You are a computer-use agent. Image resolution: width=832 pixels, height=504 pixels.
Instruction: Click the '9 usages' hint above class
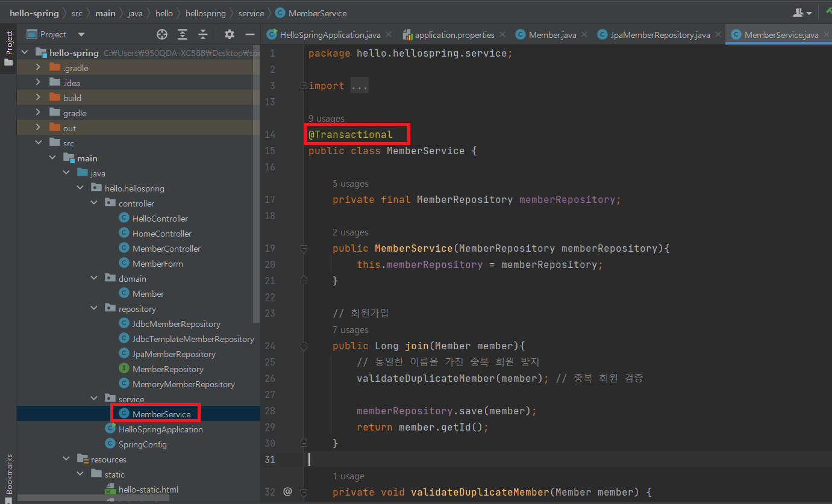(327, 119)
